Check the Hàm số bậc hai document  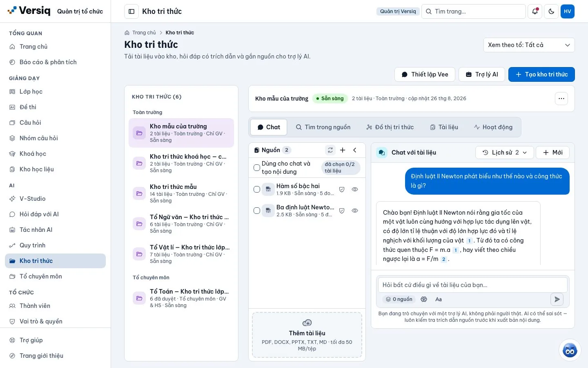pyautogui.click(x=257, y=189)
